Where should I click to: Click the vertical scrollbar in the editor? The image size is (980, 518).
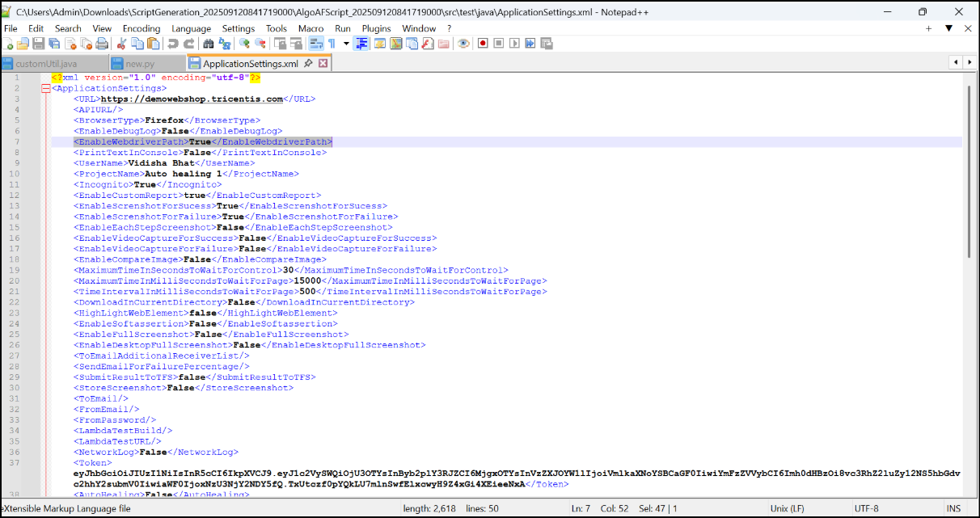(968, 170)
